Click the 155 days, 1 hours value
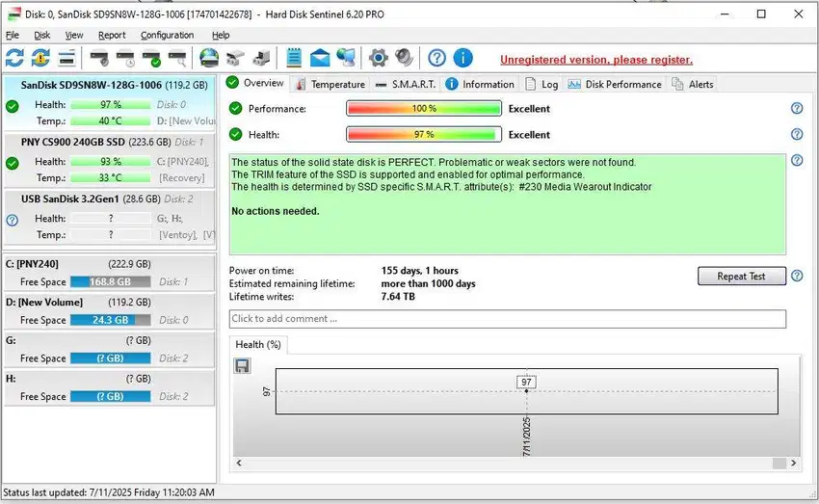819x504 pixels. click(419, 271)
